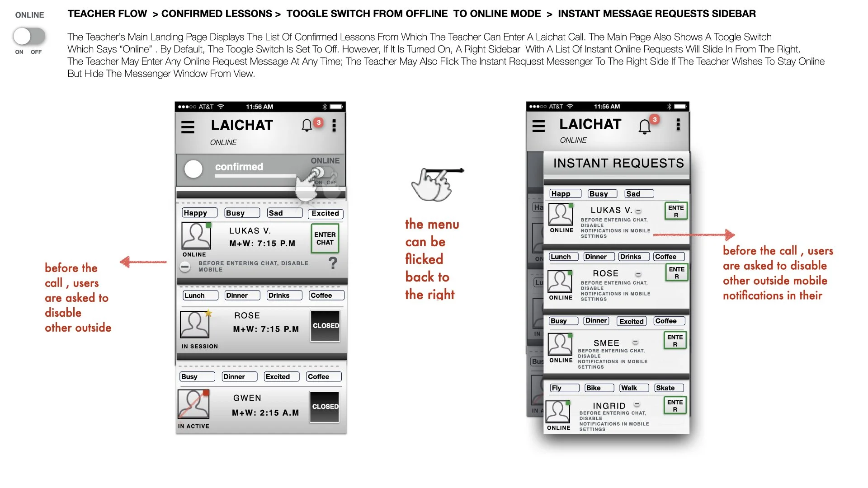Tap notification bell on left phone

pyautogui.click(x=307, y=125)
